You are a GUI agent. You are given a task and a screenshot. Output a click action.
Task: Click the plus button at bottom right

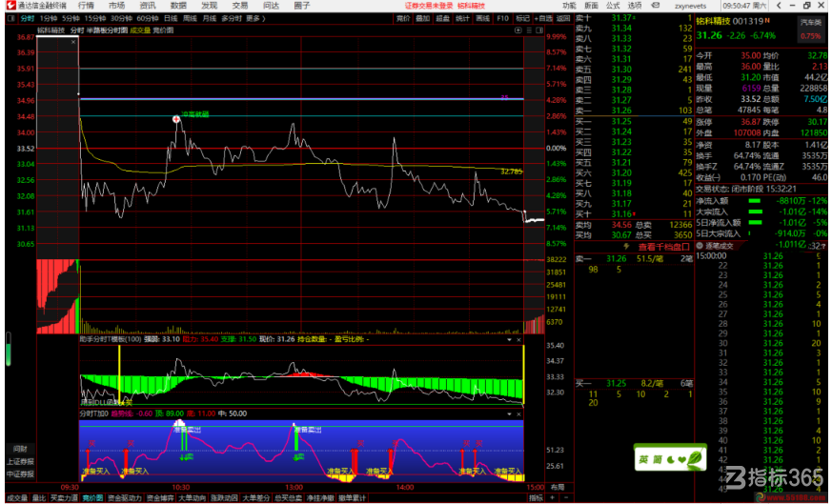point(553,497)
